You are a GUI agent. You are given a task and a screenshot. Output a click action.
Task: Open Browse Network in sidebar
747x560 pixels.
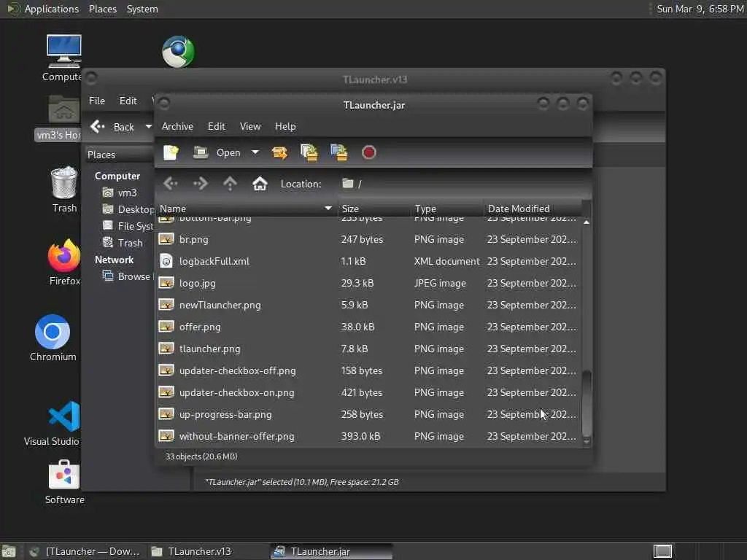coord(127,276)
